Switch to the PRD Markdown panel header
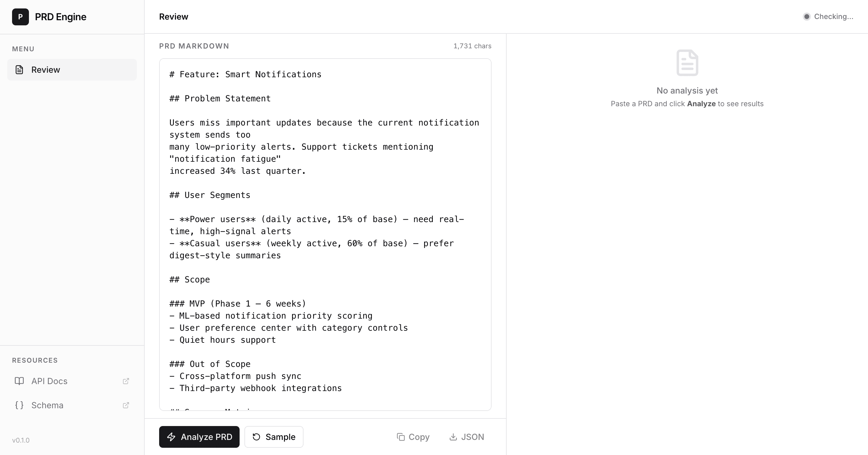The height and width of the screenshot is (455, 868). click(194, 46)
